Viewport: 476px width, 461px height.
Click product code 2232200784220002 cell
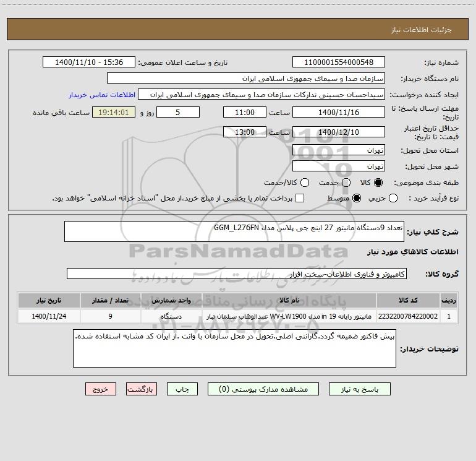pos(408,316)
